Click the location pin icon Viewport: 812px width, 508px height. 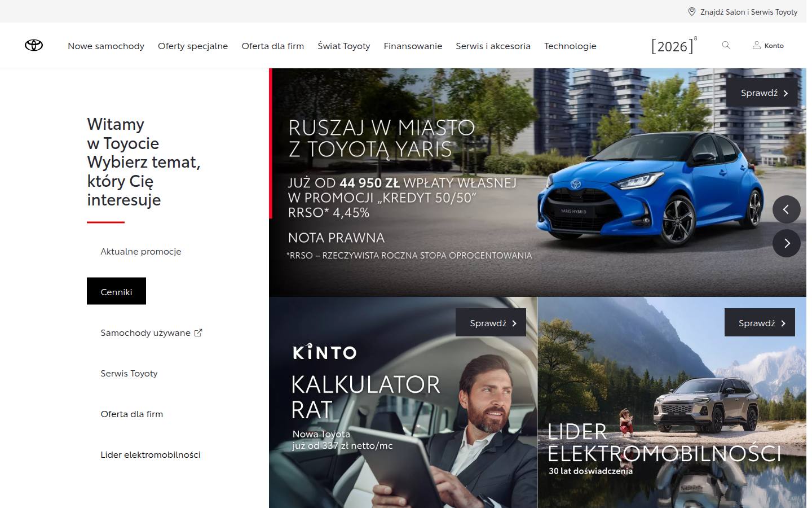point(692,11)
